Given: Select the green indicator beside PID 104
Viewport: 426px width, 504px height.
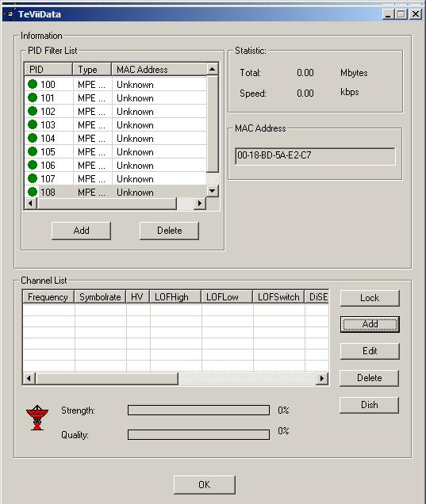Looking at the screenshot, I should (x=33, y=138).
